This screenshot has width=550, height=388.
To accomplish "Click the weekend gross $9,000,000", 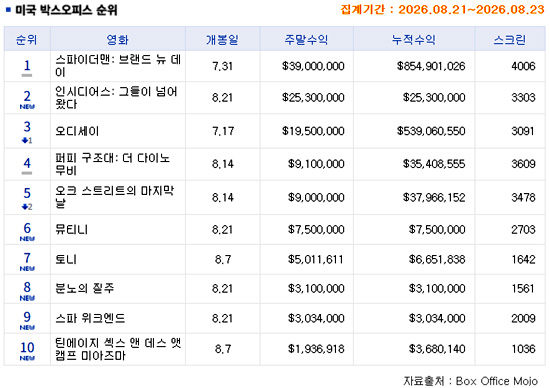I will [x=316, y=197].
